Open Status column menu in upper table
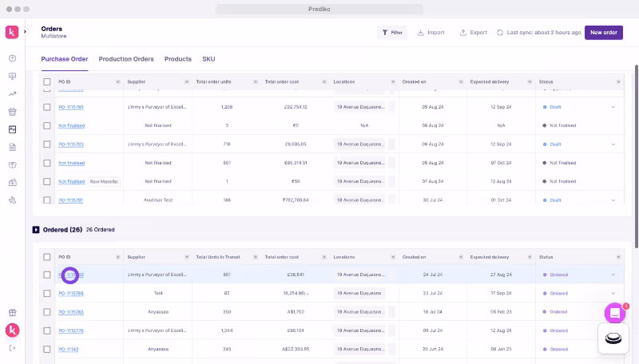Viewport: 639px width, 364px height. point(618,82)
